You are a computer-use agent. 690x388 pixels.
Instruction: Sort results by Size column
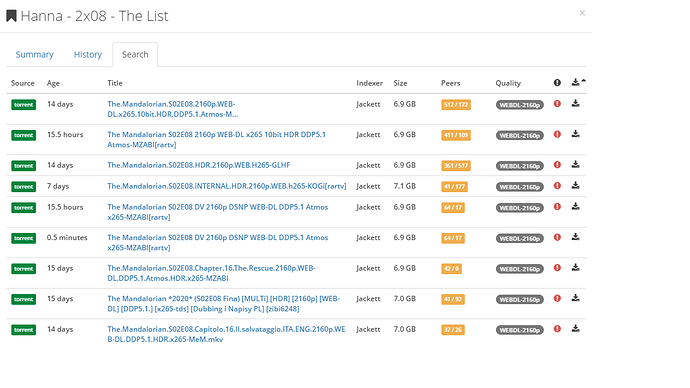(x=400, y=83)
